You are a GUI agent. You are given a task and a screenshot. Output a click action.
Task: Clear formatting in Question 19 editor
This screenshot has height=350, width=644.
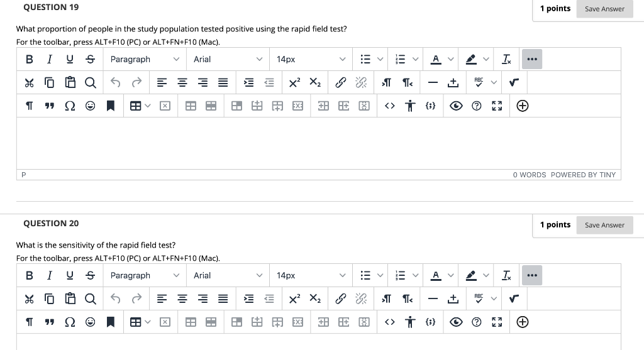tap(507, 59)
